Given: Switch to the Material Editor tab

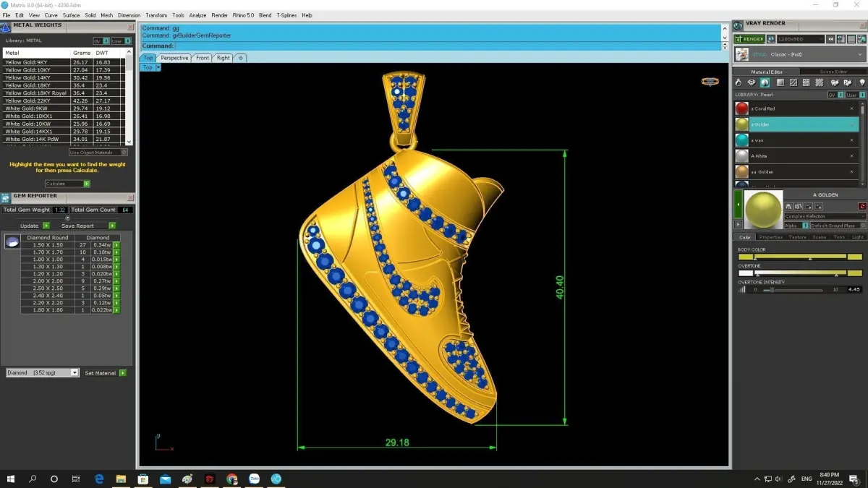Looking at the screenshot, I should [767, 72].
